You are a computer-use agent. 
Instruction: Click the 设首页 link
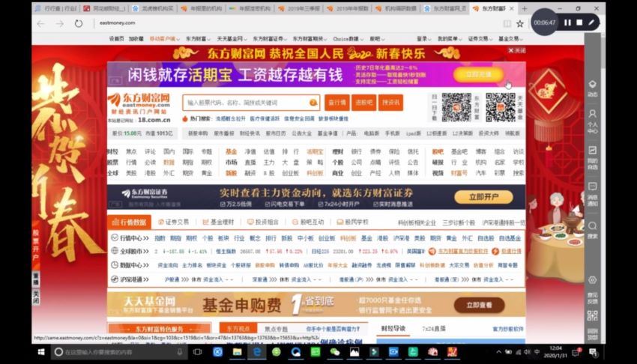coord(117,38)
